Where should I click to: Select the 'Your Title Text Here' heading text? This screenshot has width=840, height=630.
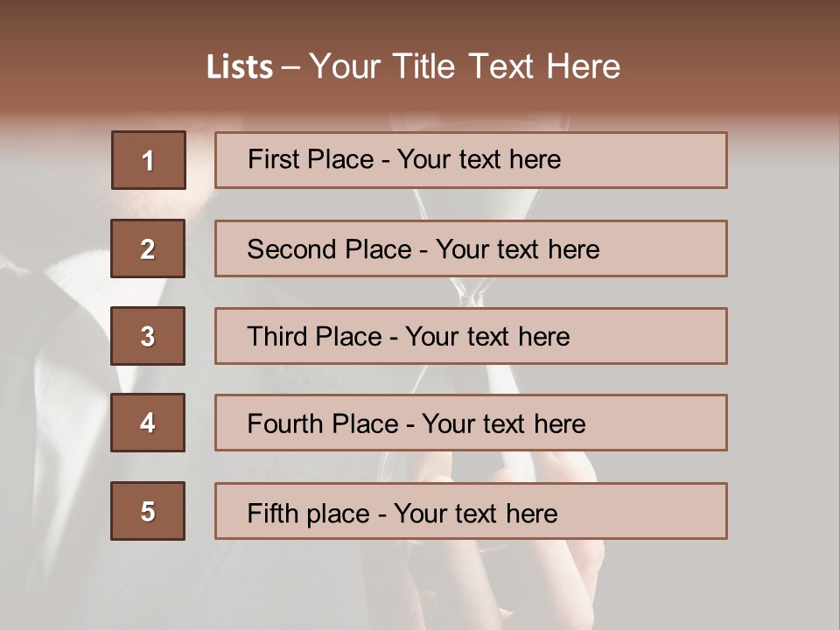click(465, 66)
